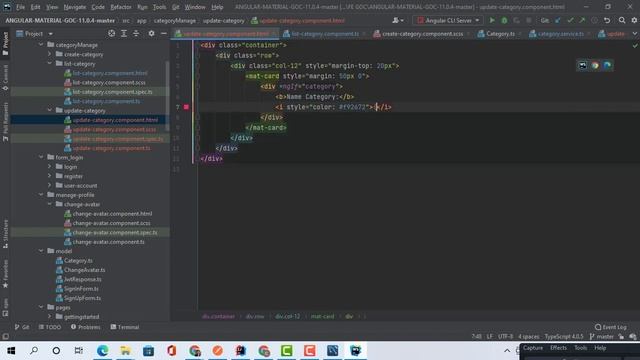Show hidden editor tabs chevron
This screenshot has width=640, height=360.
pos(634,34)
